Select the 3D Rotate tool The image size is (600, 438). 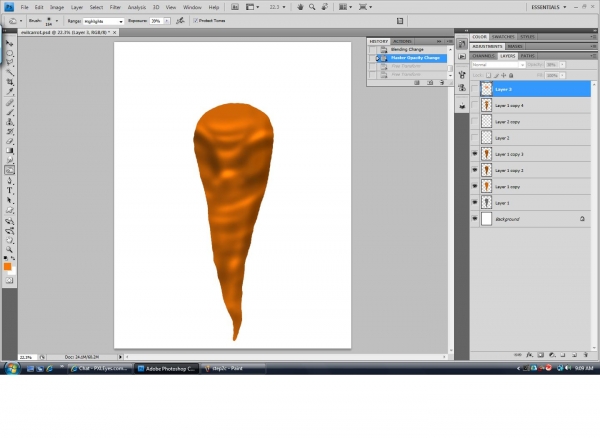tap(10, 221)
